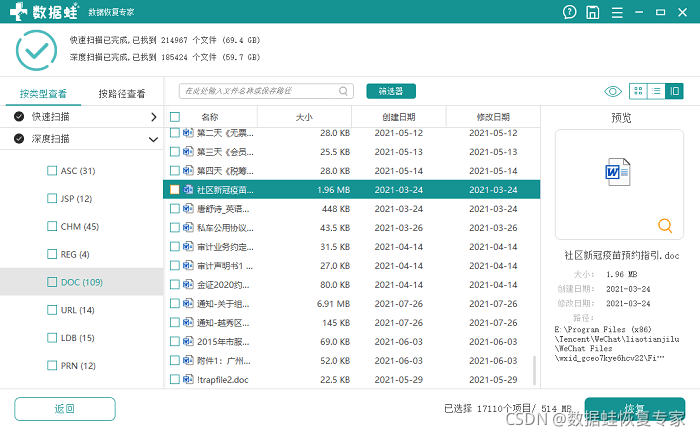The width and height of the screenshot is (700, 436).
Task: Check the CHM (45) type checkbox
Action: click(52, 226)
